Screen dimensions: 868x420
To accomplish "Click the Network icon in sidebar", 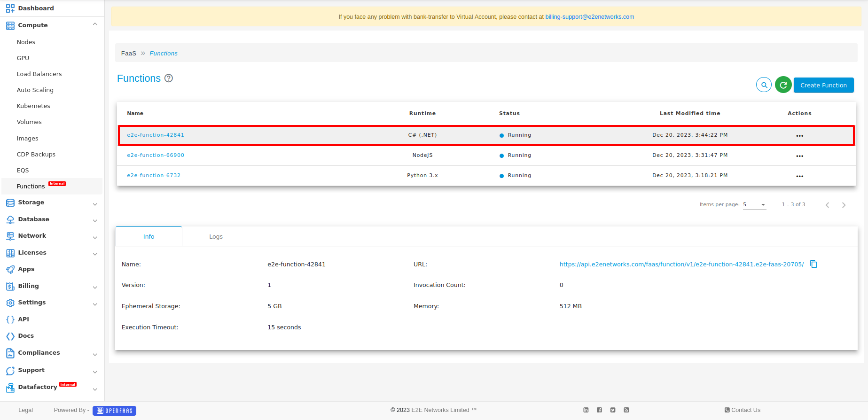I will [x=10, y=236].
